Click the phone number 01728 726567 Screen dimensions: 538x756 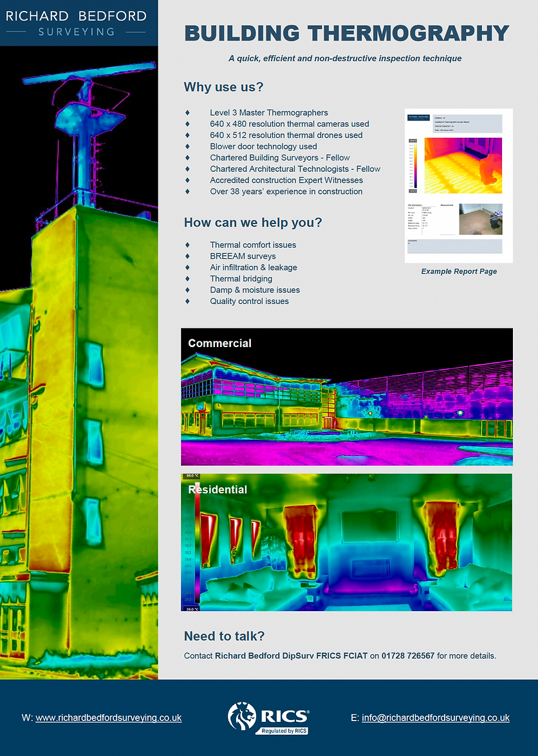[408, 656]
